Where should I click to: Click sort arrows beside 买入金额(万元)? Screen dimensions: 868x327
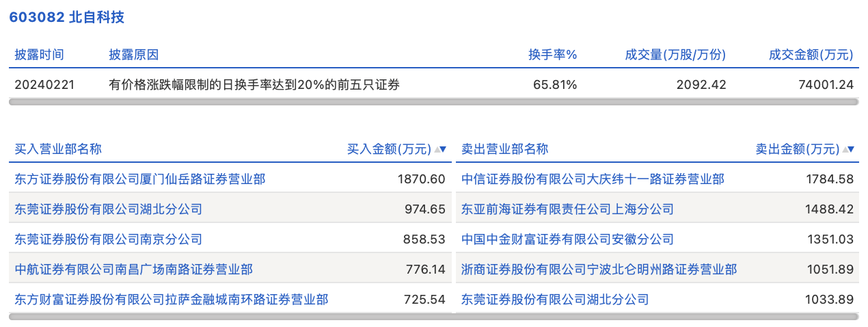coord(440,149)
